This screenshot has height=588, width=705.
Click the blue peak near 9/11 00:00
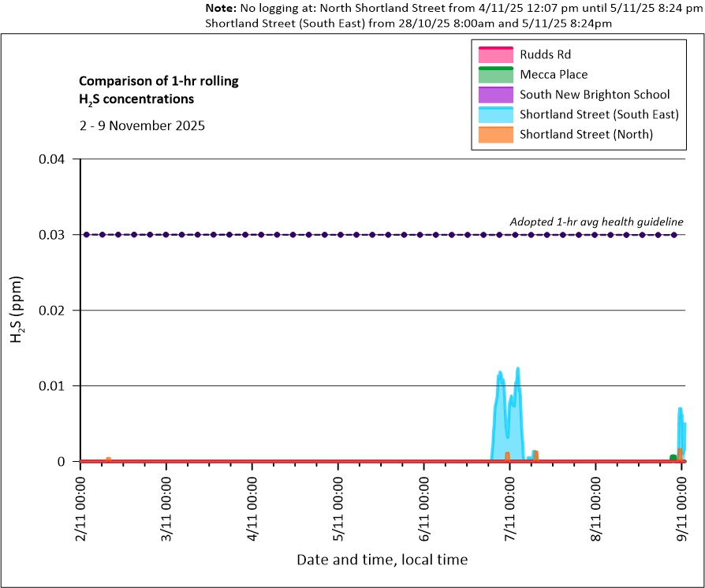click(680, 409)
